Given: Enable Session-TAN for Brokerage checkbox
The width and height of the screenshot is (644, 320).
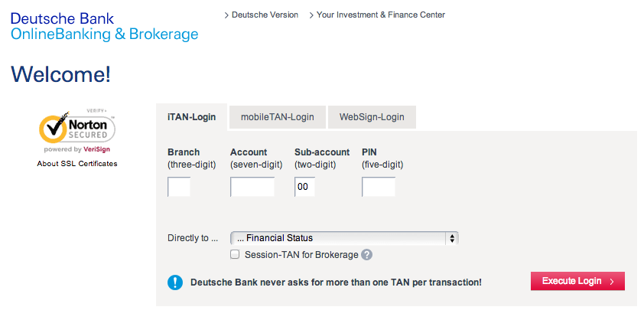Looking at the screenshot, I should click(x=236, y=255).
